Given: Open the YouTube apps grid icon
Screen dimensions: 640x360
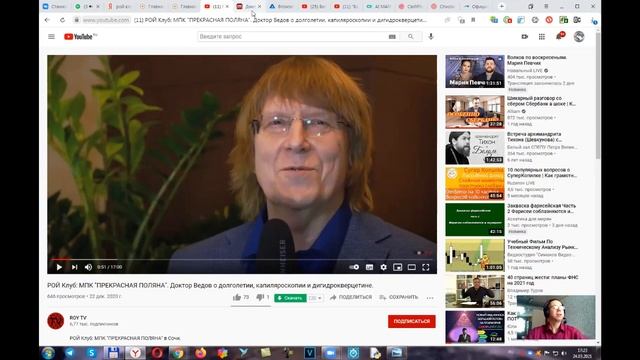Looking at the screenshot, I should click(542, 37).
